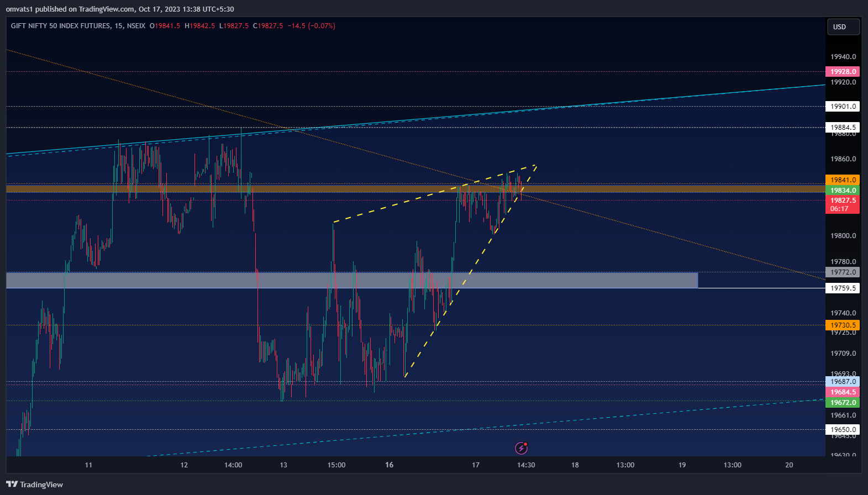Click 14:30 on the time axis

point(526,465)
